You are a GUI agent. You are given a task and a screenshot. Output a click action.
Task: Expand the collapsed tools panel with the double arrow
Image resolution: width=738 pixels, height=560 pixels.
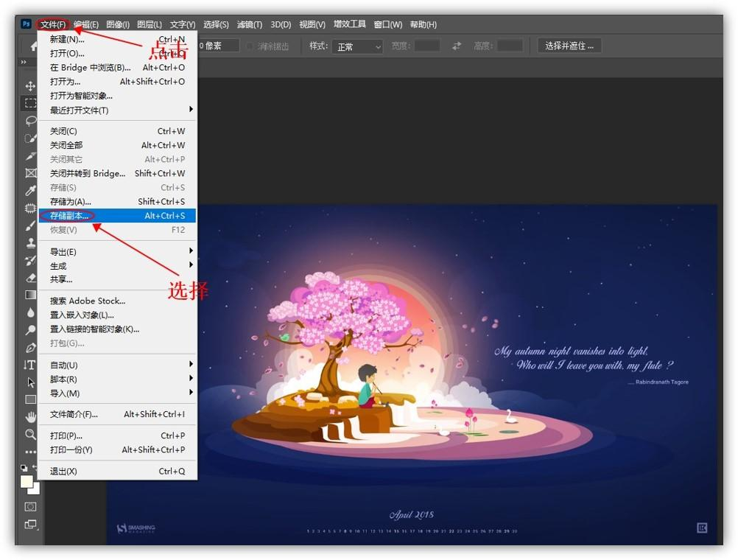point(24,62)
